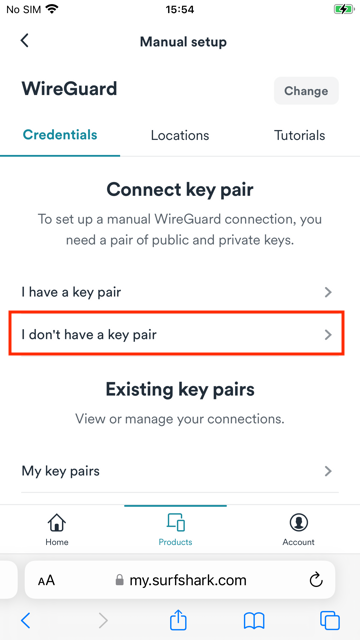Choose 'I don't have a key pair'
Image resolution: width=360 pixels, height=640 pixels.
[177, 333]
